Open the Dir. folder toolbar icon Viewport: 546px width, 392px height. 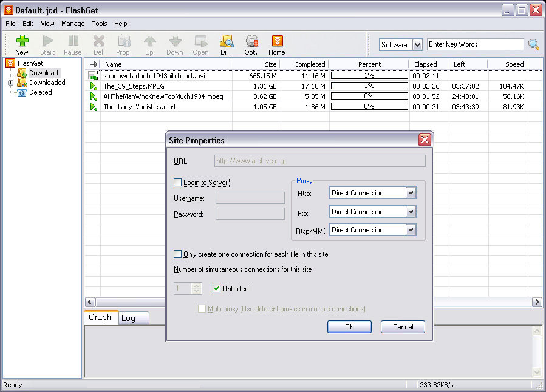pyautogui.click(x=227, y=41)
